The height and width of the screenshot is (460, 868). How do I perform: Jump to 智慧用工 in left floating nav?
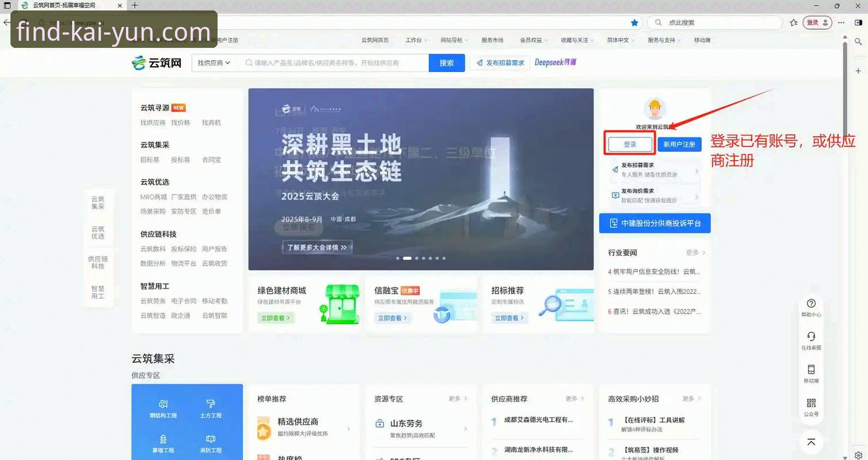tap(98, 292)
